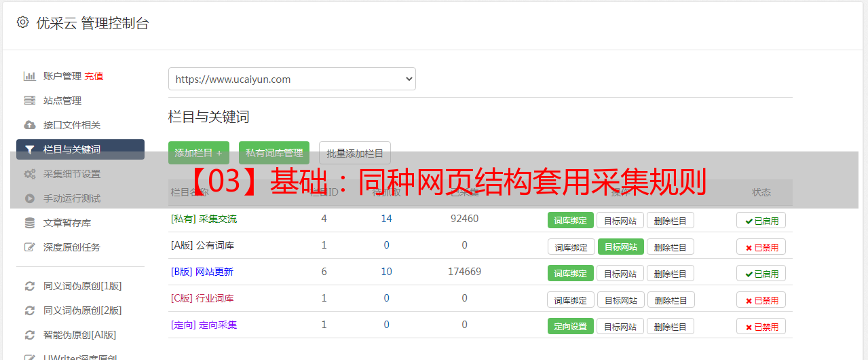The height and width of the screenshot is (360, 868).
Task: Toggle the 已启用 status of 采集交流
Action: (761, 220)
